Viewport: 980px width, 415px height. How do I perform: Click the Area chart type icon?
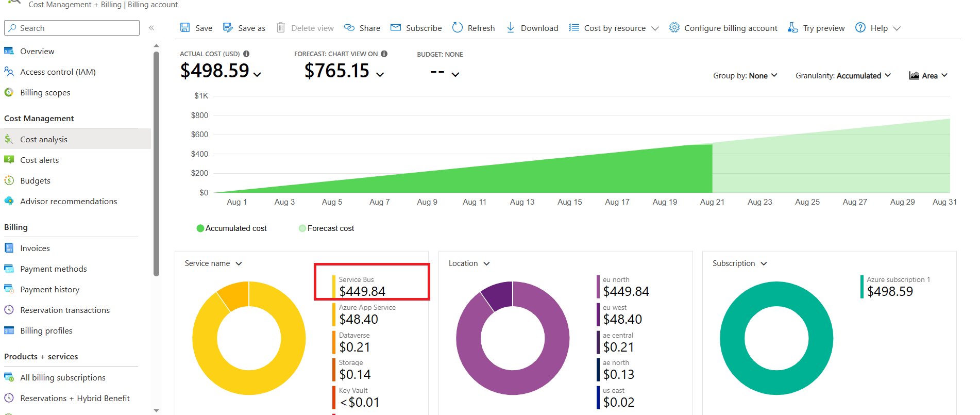click(x=914, y=75)
